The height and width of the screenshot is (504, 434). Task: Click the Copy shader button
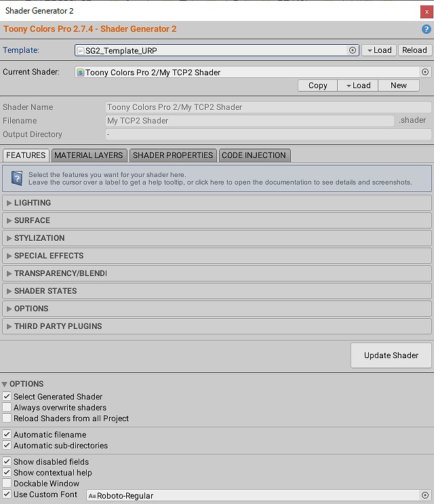[318, 85]
